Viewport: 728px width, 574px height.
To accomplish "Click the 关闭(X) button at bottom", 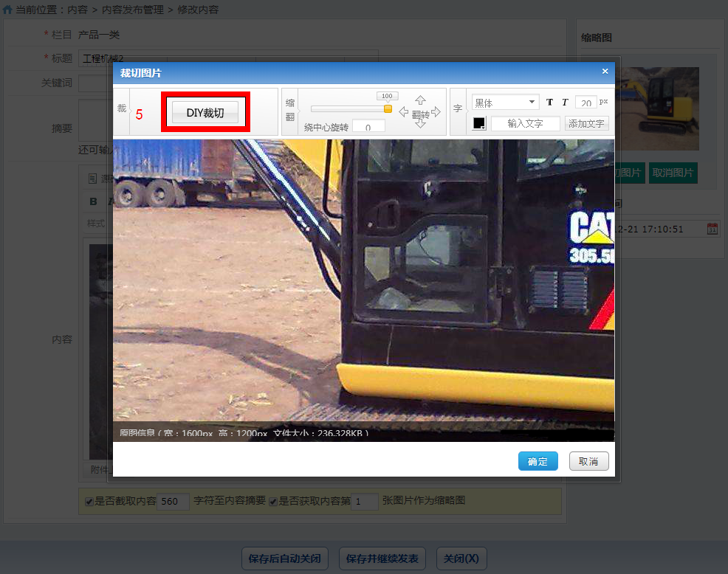I will 461,559.
